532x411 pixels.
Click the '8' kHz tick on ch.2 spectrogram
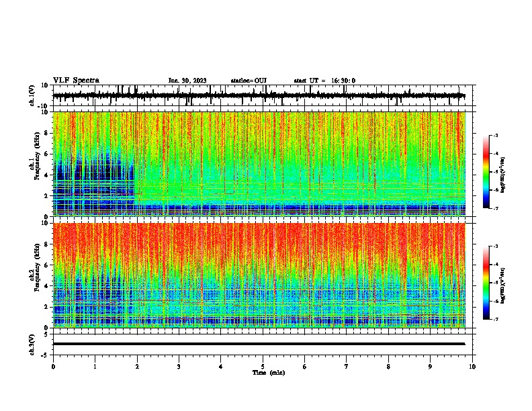click(x=46, y=244)
